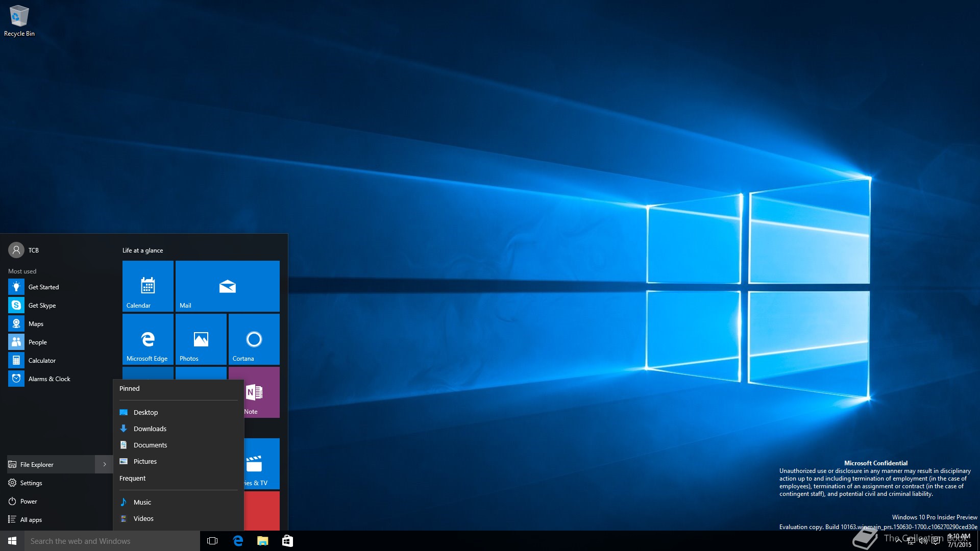Select Downloads in the Pinned list
Viewport: 980px width, 551px height.
(178, 429)
